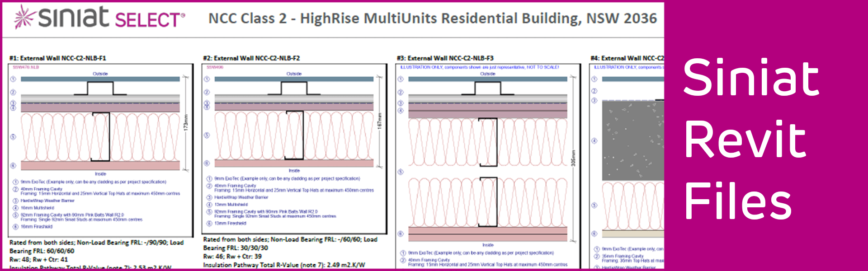
Task: Click "Rw: 48; Rw + Ctr: 41" under wall #1
Action: 39,260
